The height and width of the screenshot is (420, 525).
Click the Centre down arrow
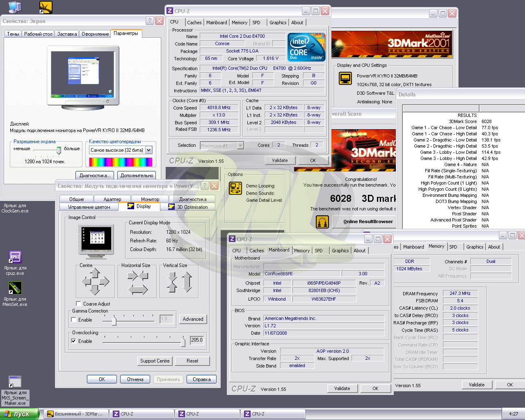[x=95, y=290]
